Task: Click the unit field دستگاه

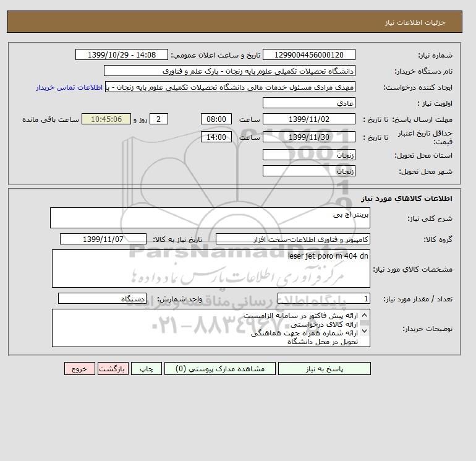Action: click(102, 298)
